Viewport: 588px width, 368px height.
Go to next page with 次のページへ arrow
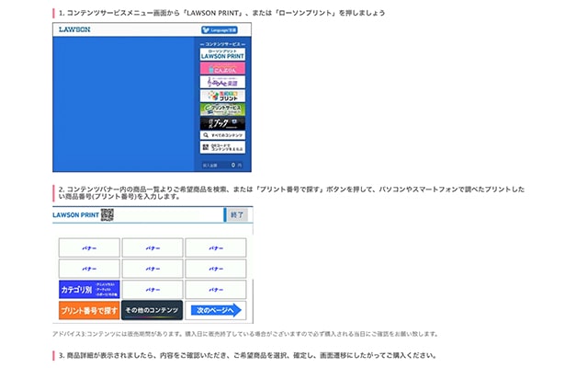pyautogui.click(x=216, y=310)
